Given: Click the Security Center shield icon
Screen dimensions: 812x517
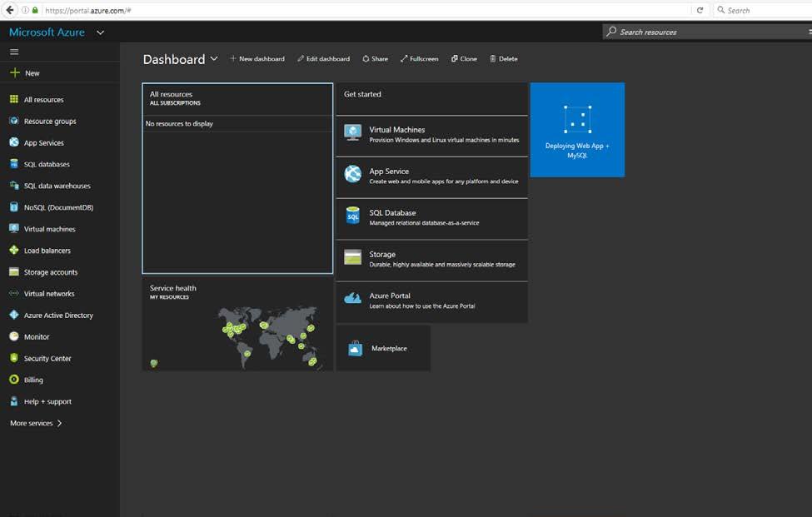Looking at the screenshot, I should coord(14,358).
